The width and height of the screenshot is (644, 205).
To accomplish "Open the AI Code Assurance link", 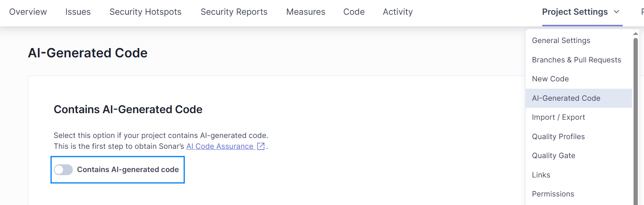I will click(219, 146).
